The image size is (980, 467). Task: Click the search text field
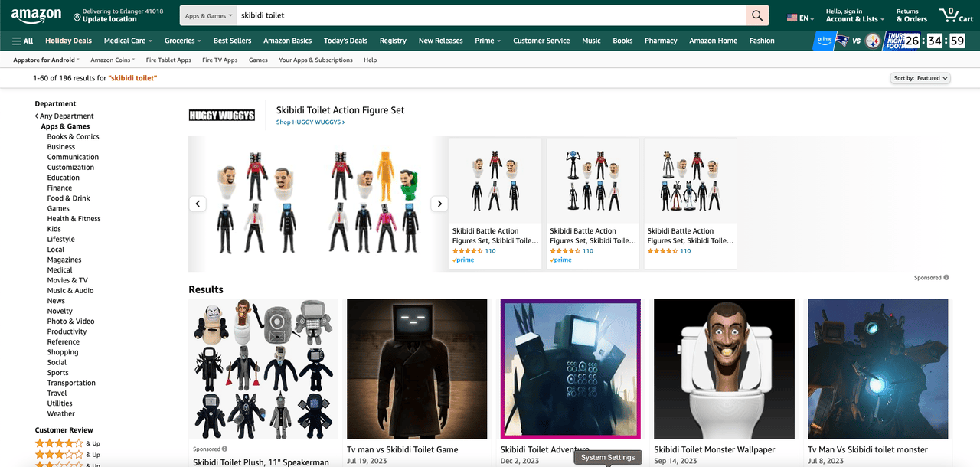(x=489, y=15)
